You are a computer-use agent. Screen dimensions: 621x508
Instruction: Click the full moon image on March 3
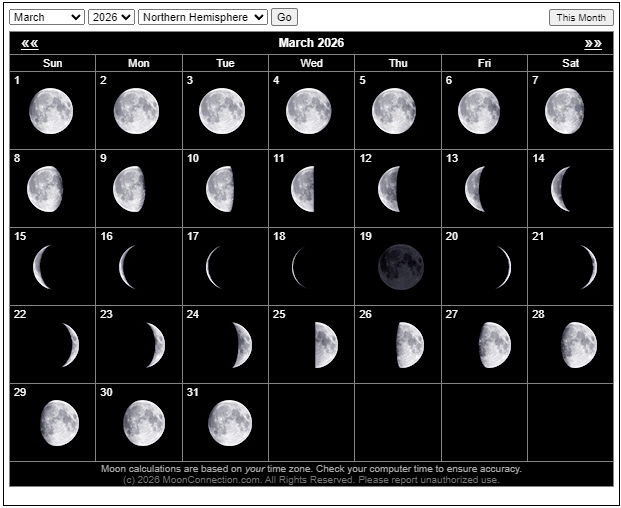222,111
